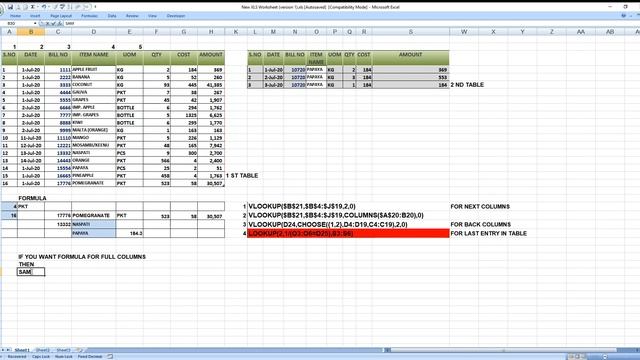Select the VLOOKUP with COLUMNS formula text

point(336,215)
